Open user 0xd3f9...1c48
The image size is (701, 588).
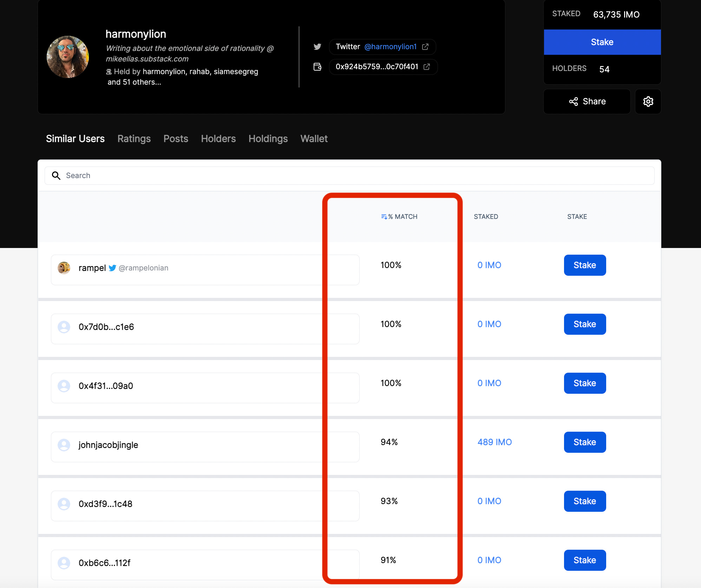coord(105,504)
